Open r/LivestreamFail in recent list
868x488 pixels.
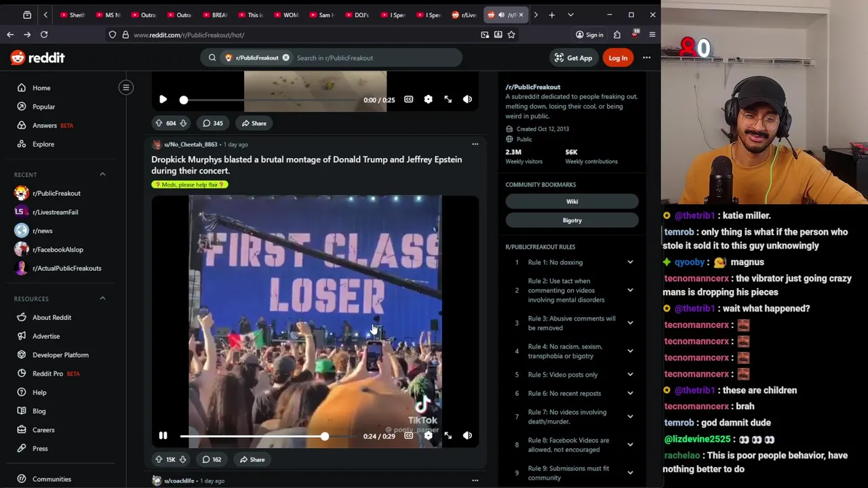(x=56, y=212)
